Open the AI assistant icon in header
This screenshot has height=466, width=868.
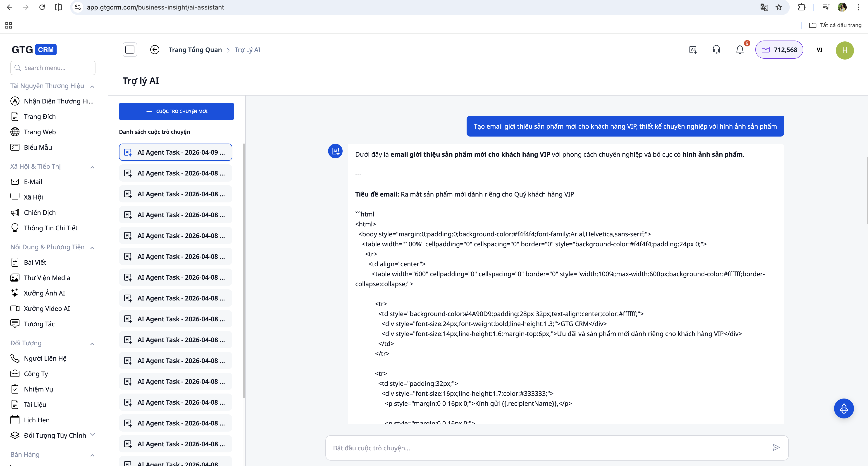(x=693, y=50)
